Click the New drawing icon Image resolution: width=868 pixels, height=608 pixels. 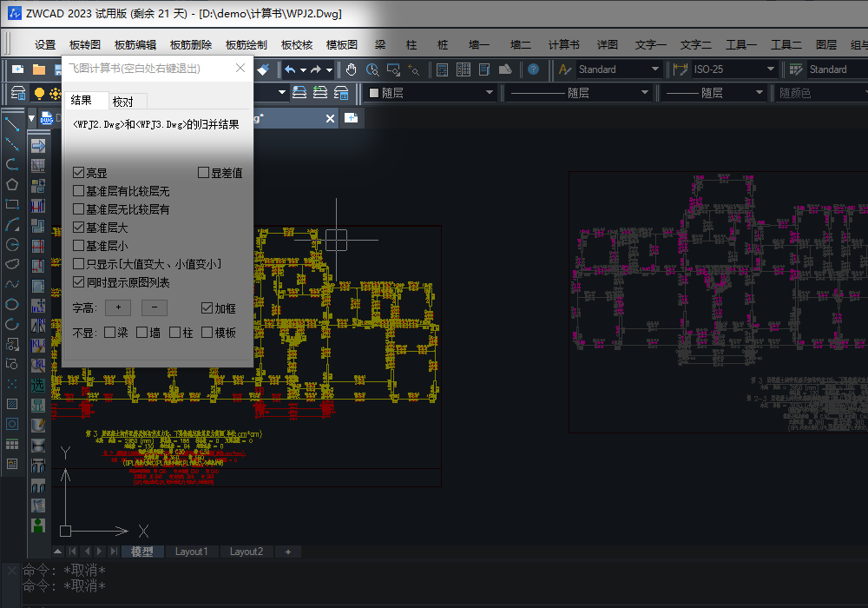[17, 69]
